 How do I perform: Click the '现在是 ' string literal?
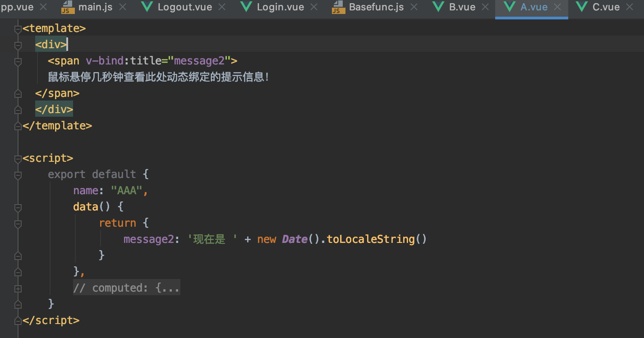pyautogui.click(x=213, y=239)
